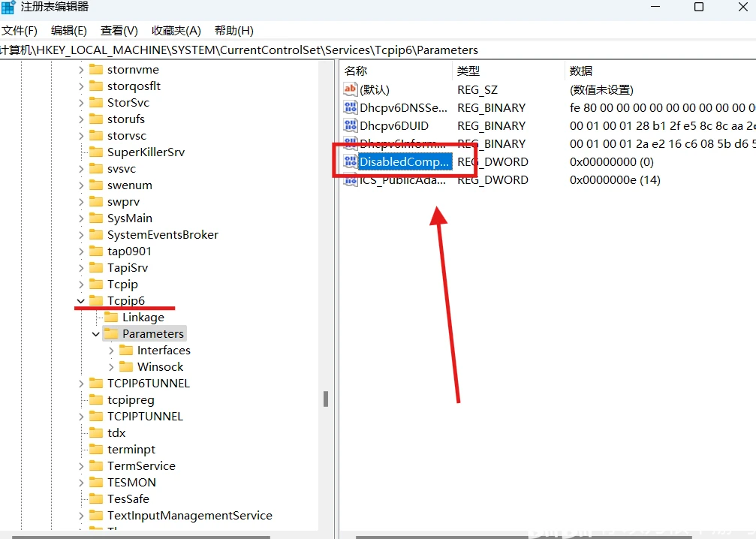Select the Parameters folder icon
Viewport: 756px width, 539px height.
(x=111, y=333)
